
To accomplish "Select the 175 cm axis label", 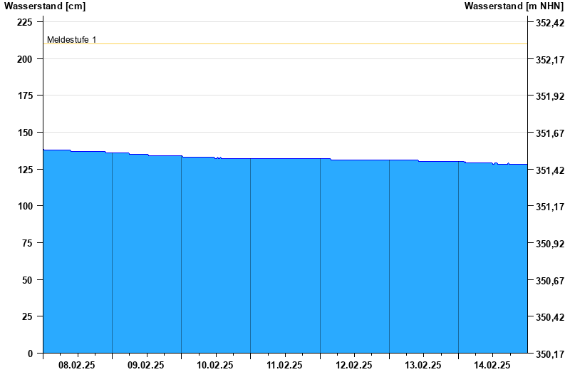I will (x=25, y=96).
